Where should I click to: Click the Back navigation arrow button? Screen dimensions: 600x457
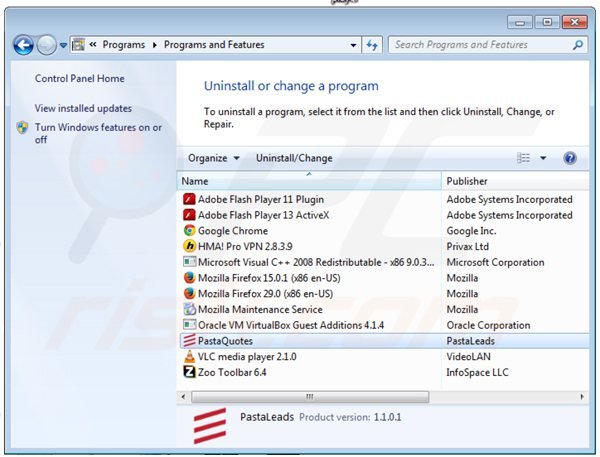coord(24,45)
